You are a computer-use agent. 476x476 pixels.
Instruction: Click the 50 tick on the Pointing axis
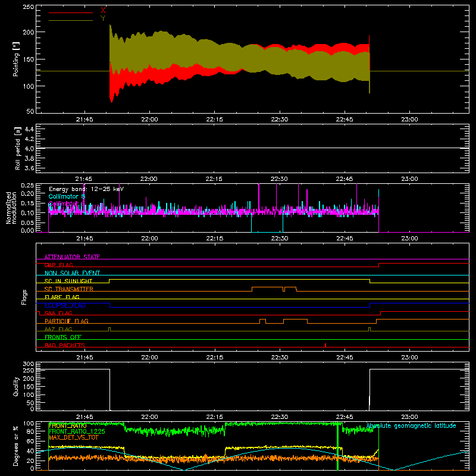[x=30, y=111]
